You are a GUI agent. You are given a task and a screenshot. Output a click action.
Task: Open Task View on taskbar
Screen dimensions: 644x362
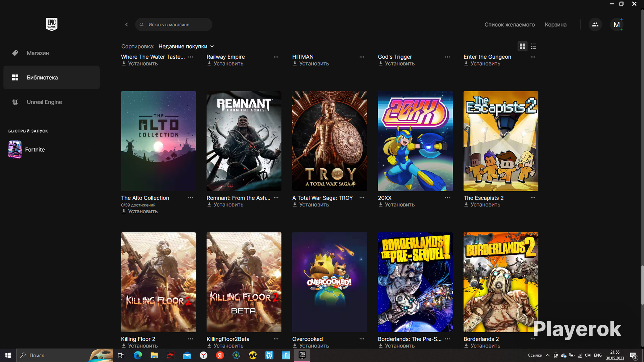121,355
